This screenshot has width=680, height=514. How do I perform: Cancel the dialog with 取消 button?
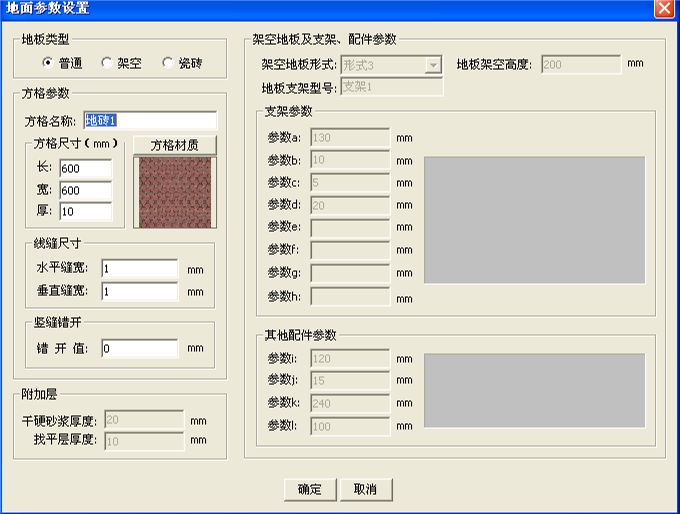click(366, 489)
